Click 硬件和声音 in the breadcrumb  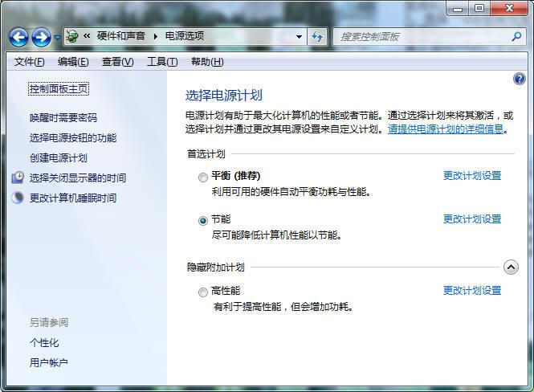click(121, 36)
